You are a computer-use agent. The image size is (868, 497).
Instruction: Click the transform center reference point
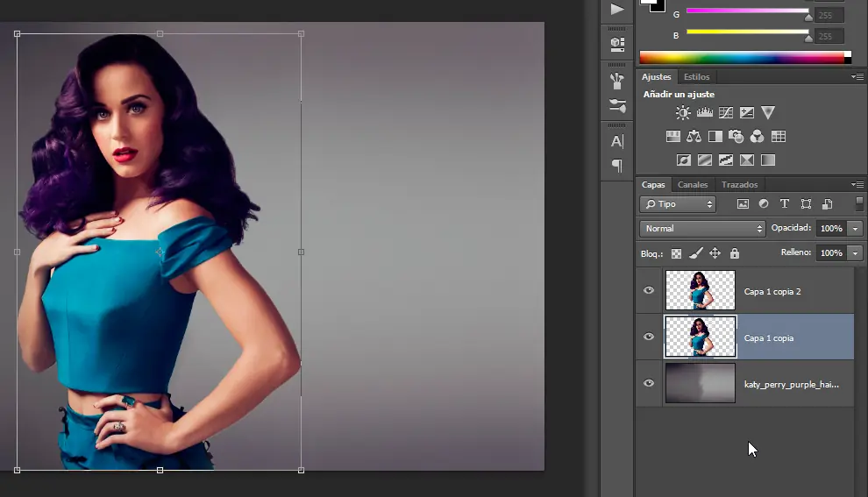tap(160, 252)
